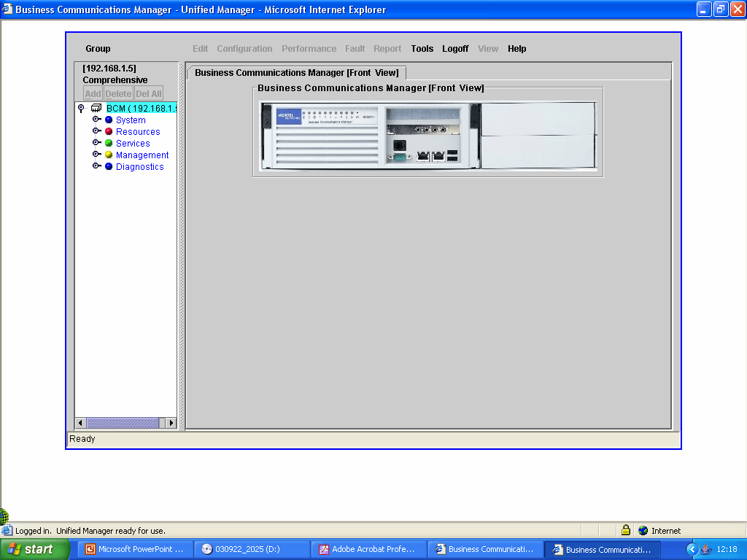Image resolution: width=747 pixels, height=560 pixels.
Task: Click the tree panel's scroll right arrow
Action: coord(171,423)
